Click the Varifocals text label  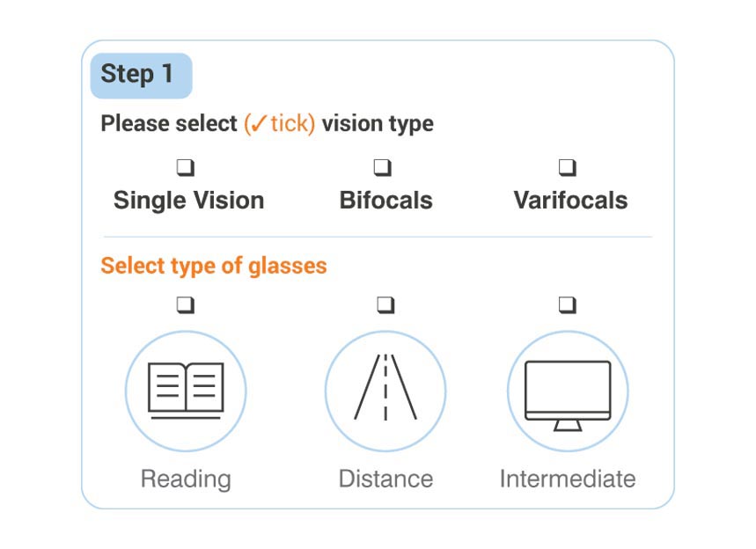[x=570, y=201]
